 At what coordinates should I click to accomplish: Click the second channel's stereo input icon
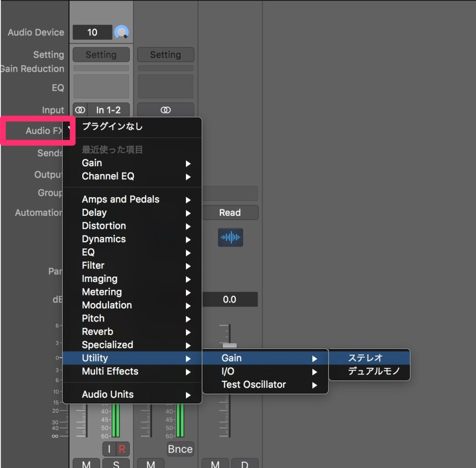(x=165, y=110)
